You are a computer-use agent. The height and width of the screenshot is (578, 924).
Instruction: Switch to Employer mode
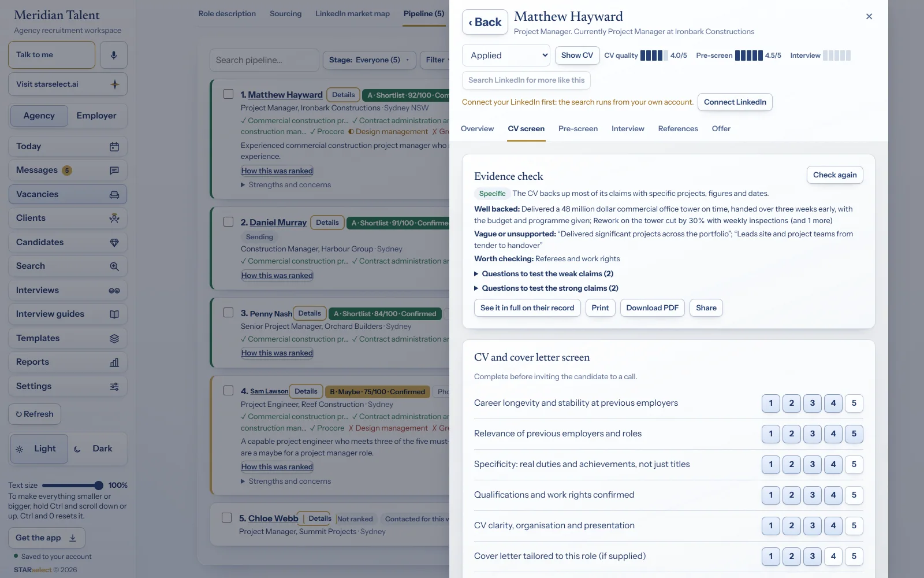(x=96, y=116)
